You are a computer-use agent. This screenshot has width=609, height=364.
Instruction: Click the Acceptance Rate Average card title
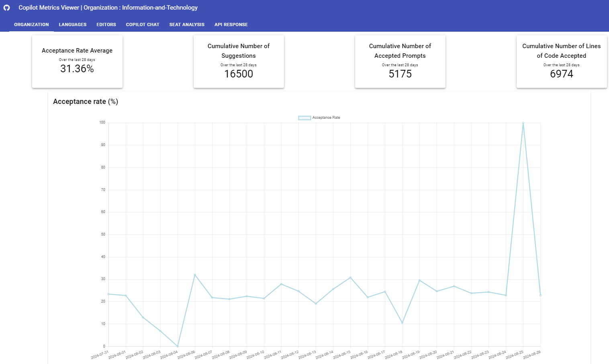pos(77,51)
